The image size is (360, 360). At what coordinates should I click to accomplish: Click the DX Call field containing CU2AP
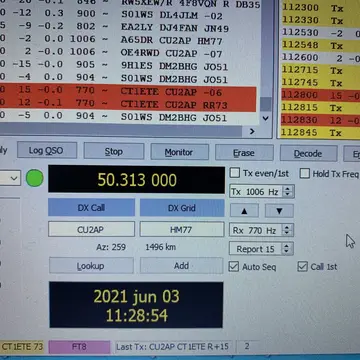(x=91, y=229)
